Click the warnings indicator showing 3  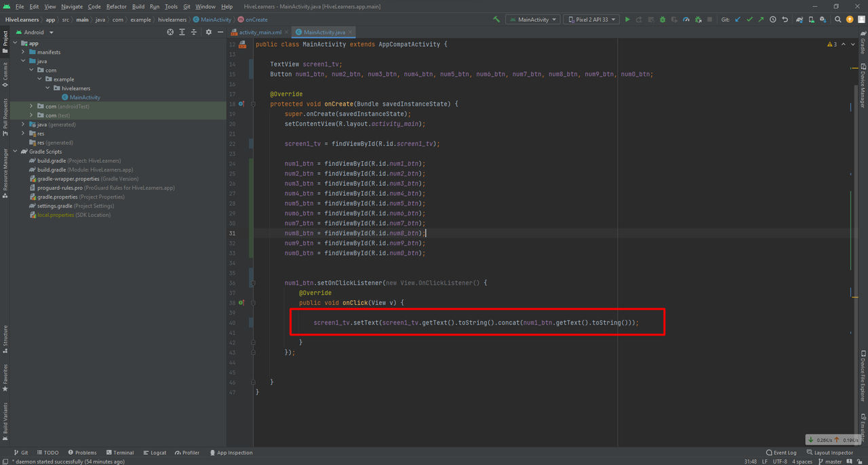coord(831,44)
